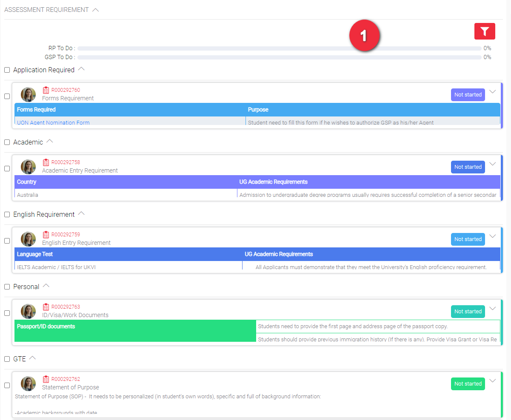Screen dimensions: 511x420
Task: Click Not started status on ID/Visa/Work Documents
Action: [x=468, y=312]
